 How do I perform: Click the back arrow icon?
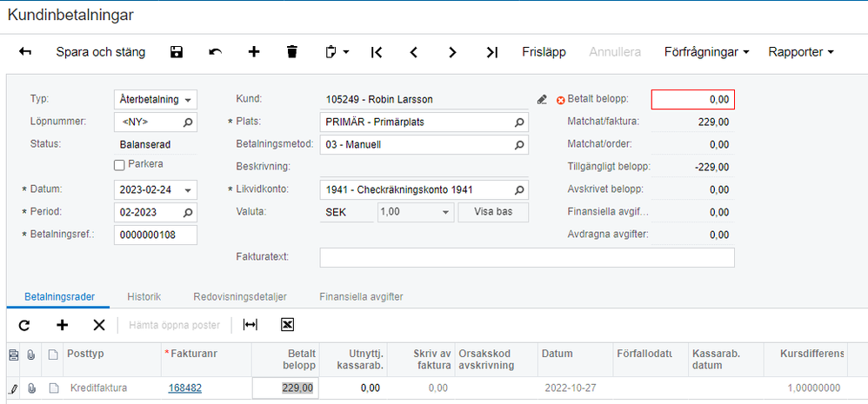(25, 52)
